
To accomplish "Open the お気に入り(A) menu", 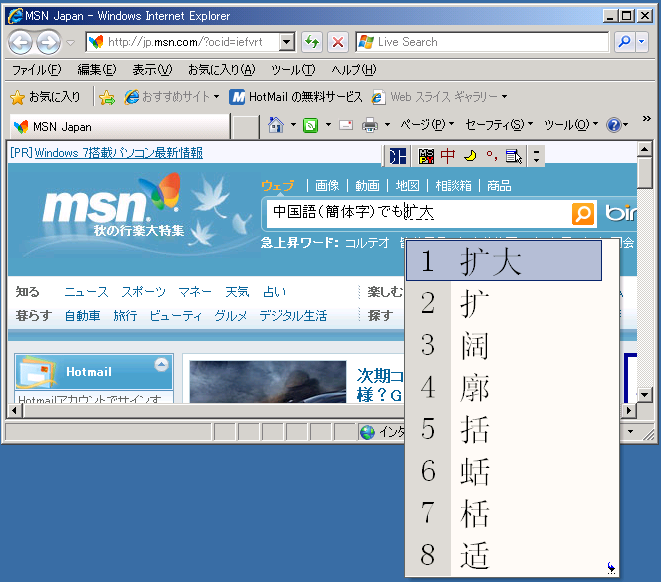I will point(221,70).
